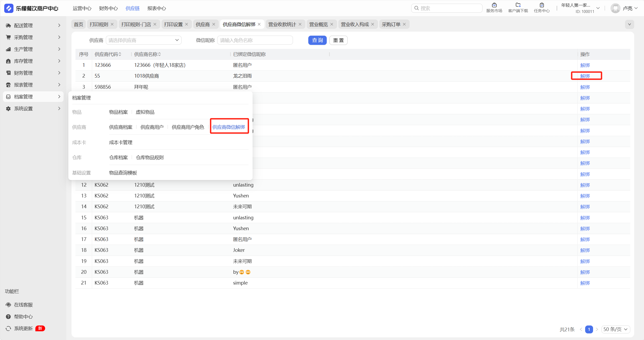Expand the tab overflow chevron

(x=629, y=24)
